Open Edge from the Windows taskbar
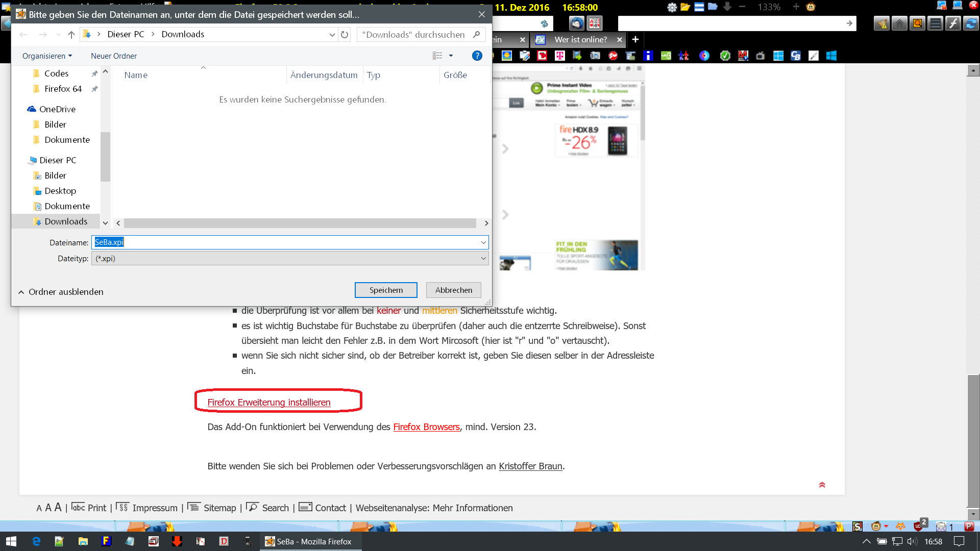This screenshot has height=551, width=980. coord(36,541)
